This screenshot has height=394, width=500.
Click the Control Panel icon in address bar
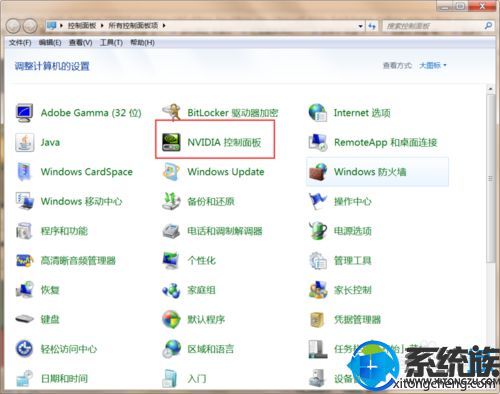52,25
